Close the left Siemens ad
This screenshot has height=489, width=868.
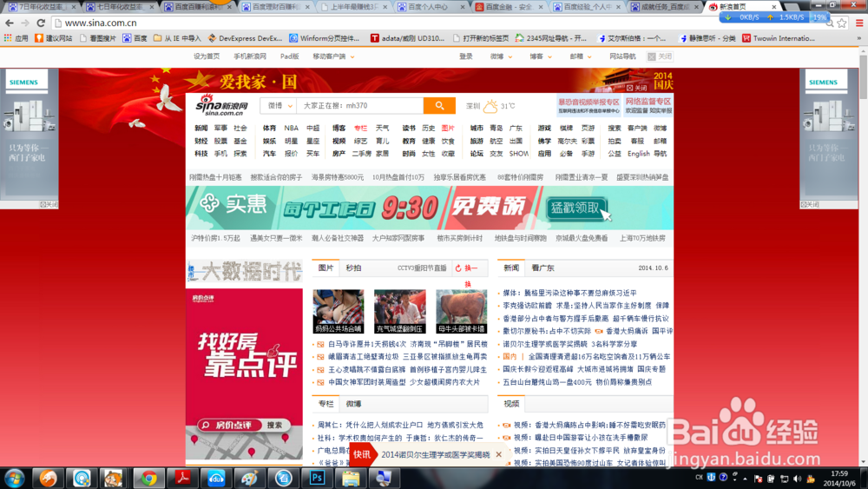pos(49,204)
